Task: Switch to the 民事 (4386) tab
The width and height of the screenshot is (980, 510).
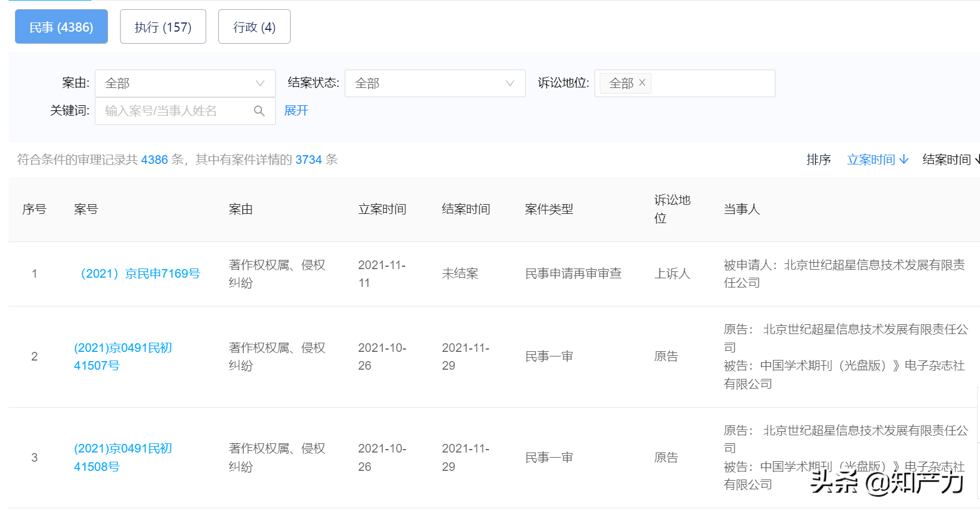Action: click(x=61, y=26)
